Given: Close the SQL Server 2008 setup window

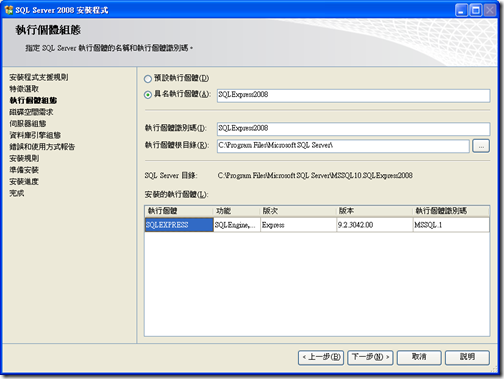Looking at the screenshot, I should (x=490, y=10).
